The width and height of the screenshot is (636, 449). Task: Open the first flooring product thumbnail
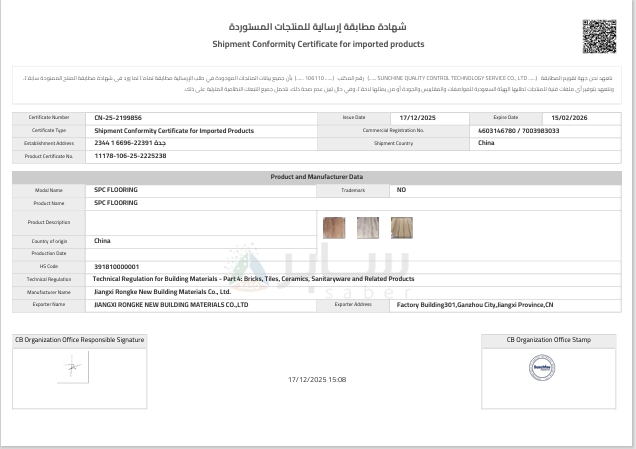click(x=334, y=227)
